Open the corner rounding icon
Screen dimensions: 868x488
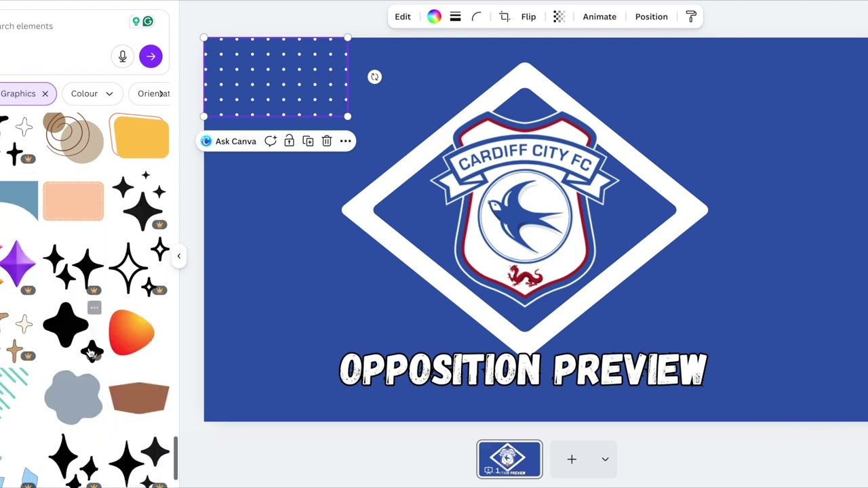(x=477, y=17)
